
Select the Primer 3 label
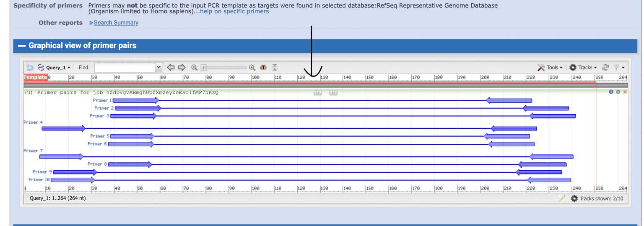point(100,116)
